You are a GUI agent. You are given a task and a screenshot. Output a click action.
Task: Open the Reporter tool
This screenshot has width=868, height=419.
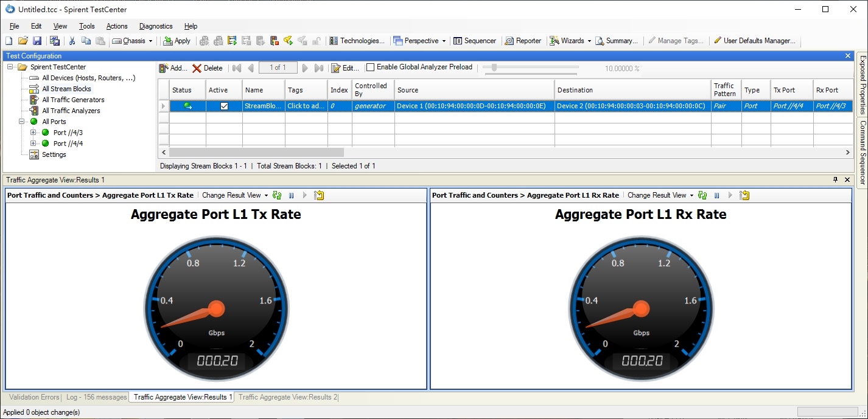[523, 41]
